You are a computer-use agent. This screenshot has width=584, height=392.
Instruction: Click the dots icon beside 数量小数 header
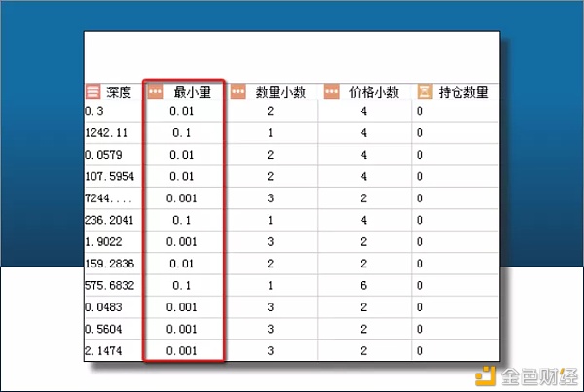coord(238,91)
